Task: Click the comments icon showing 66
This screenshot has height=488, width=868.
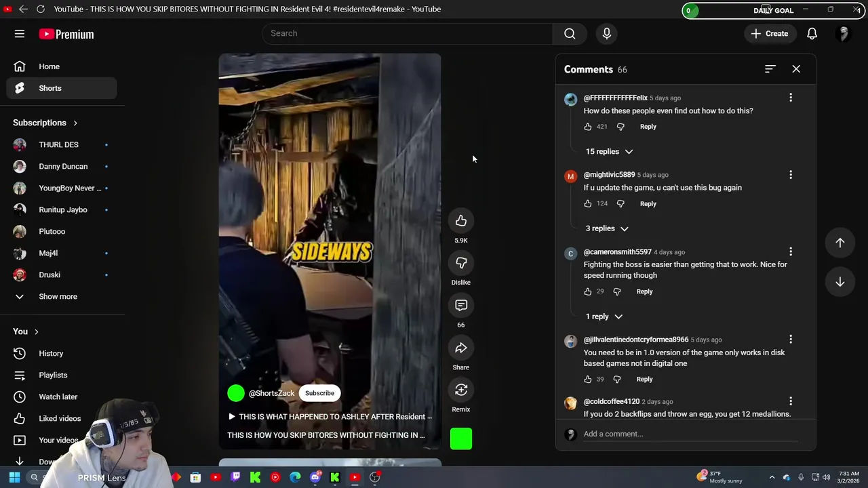Action: [461, 306]
